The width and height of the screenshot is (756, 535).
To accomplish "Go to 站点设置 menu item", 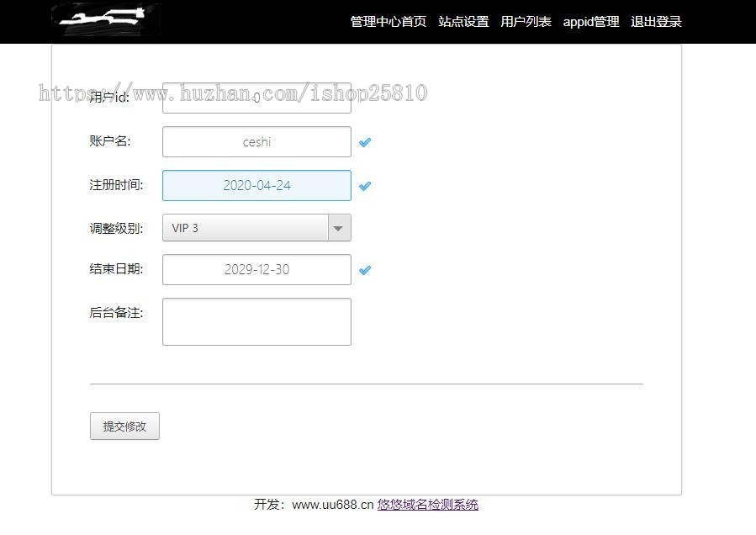I will coord(463,22).
